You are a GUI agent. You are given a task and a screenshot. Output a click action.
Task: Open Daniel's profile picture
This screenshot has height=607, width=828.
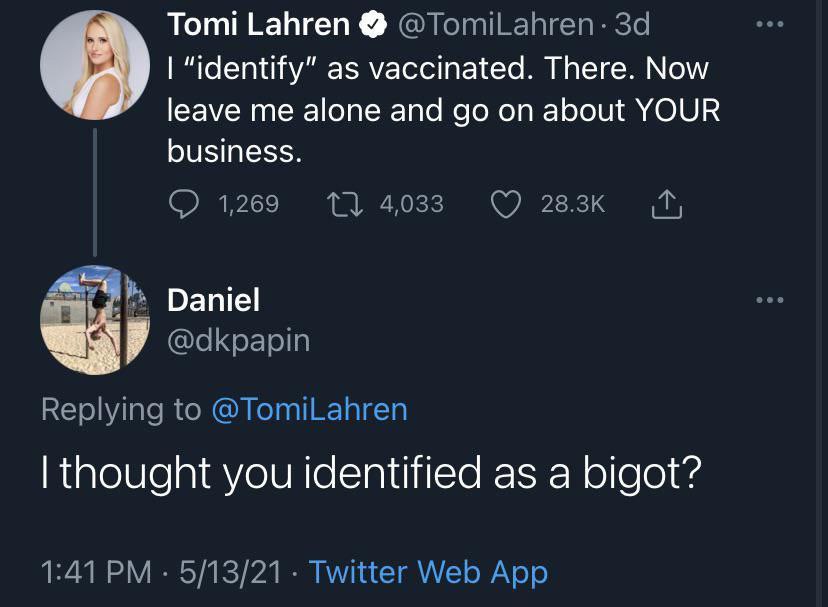[94, 320]
